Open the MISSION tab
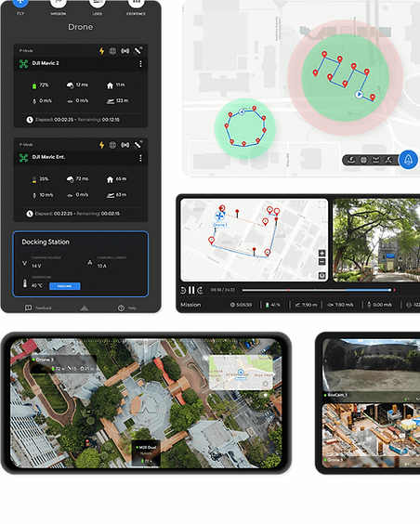The height and width of the screenshot is (524, 420). [59, 4]
